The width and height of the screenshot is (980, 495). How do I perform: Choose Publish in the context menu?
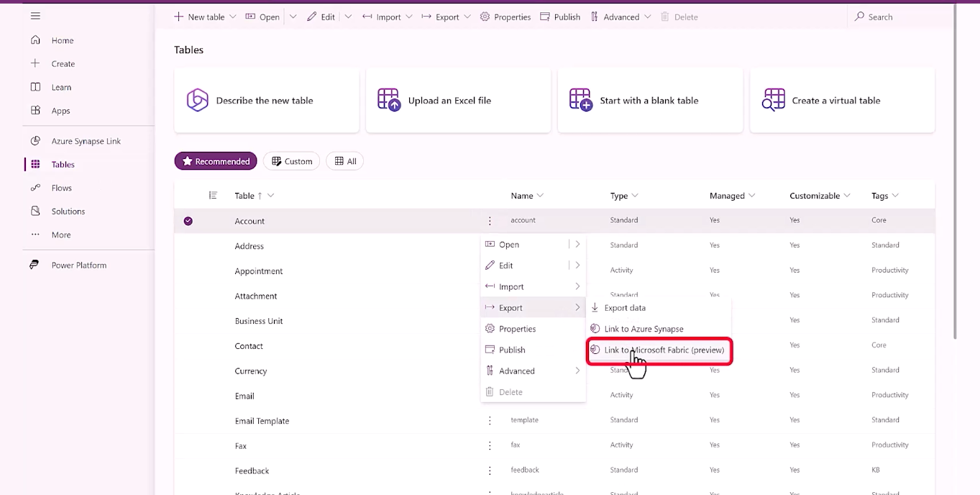coord(533,350)
